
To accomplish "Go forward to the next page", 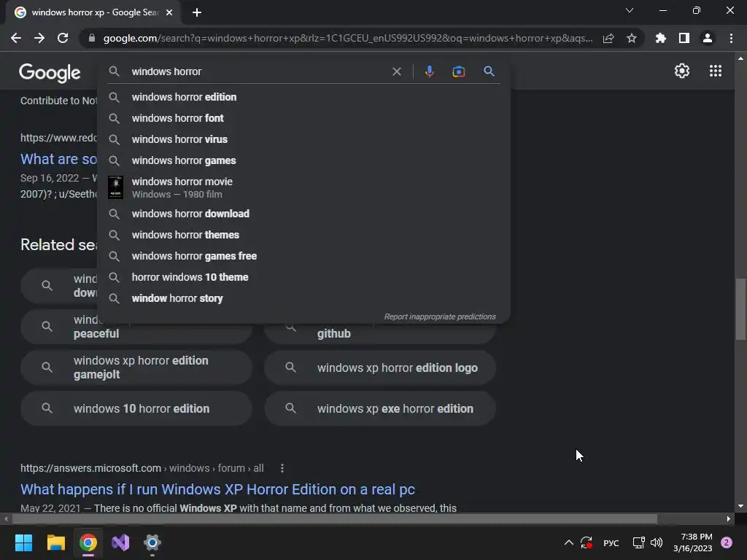I will pyautogui.click(x=39, y=38).
